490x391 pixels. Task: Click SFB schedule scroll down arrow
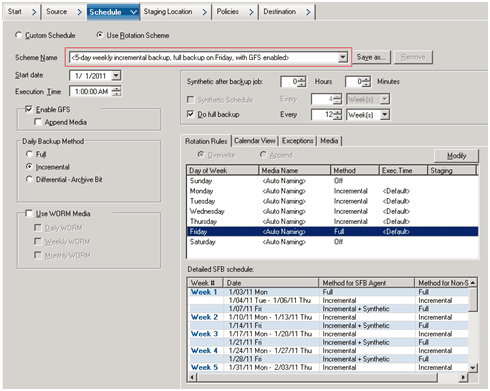(x=473, y=368)
